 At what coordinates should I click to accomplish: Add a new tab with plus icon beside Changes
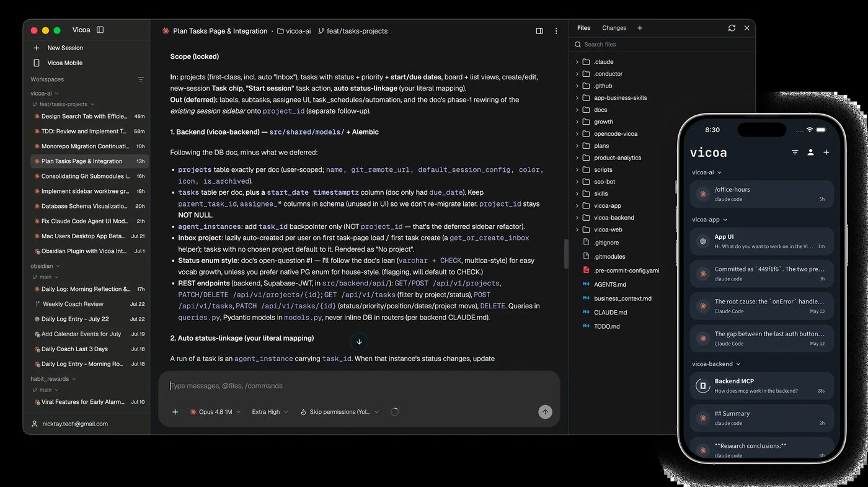pos(640,28)
